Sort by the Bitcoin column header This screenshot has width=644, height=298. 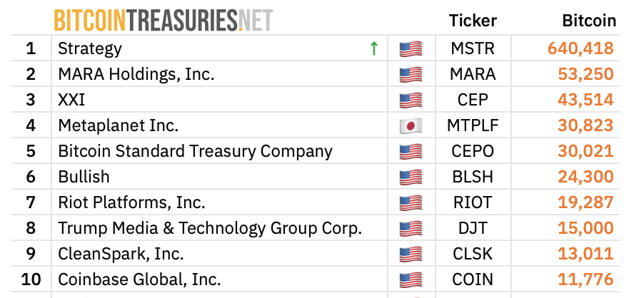pos(589,21)
